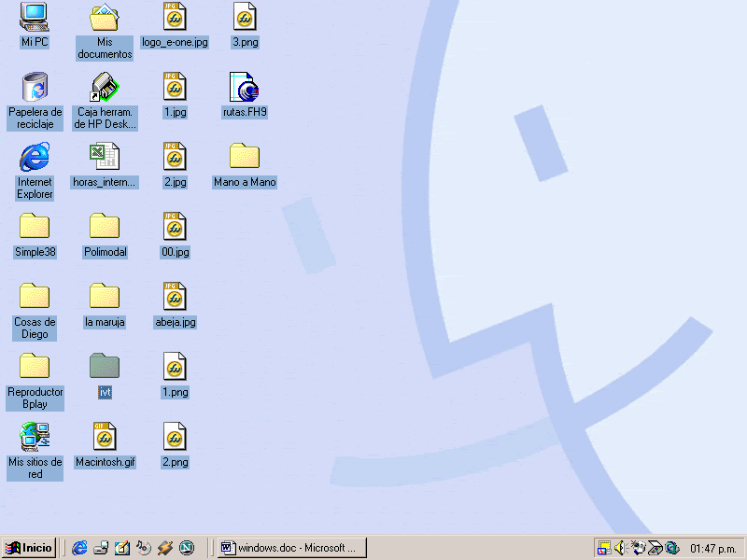
Task: Click the rutas.FH9 file name label
Action: click(245, 112)
